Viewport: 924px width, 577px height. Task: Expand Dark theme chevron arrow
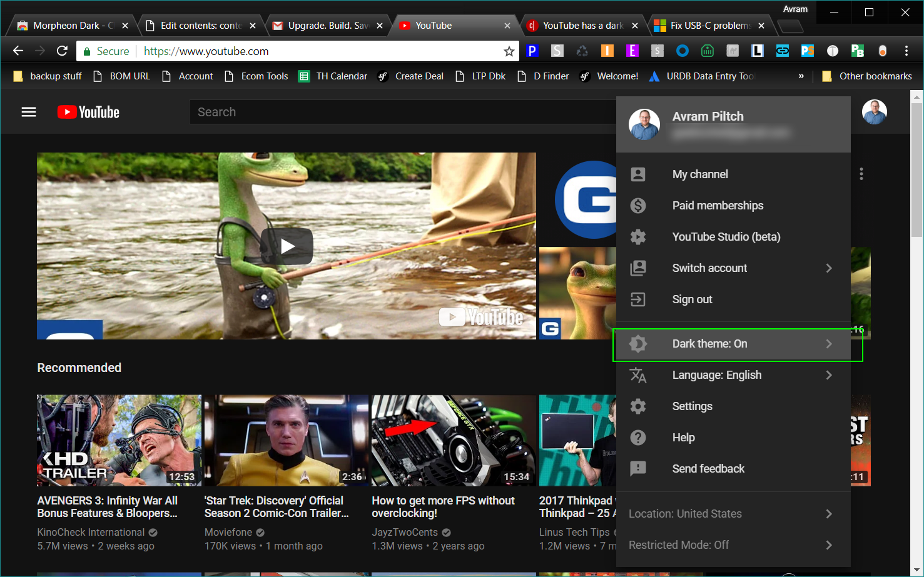(829, 344)
